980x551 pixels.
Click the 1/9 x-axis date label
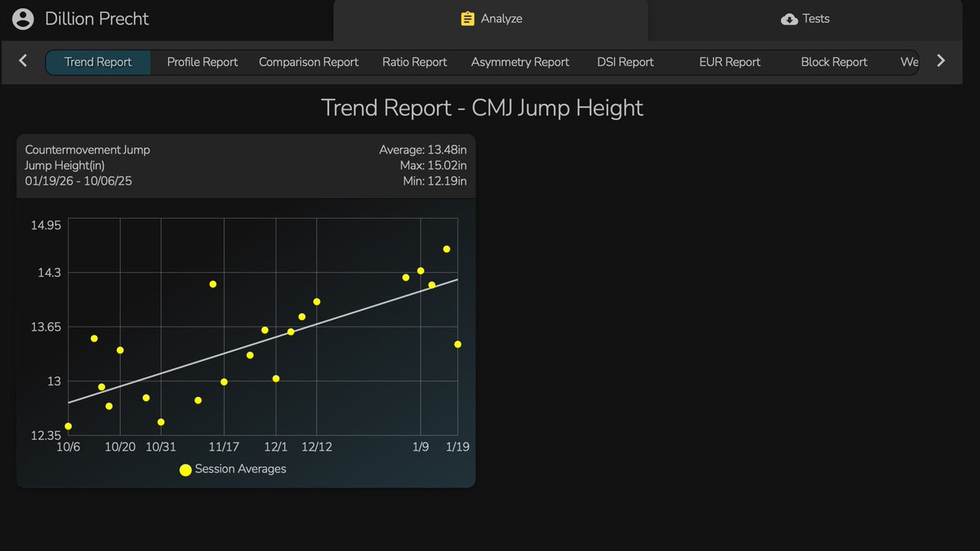[x=421, y=447]
